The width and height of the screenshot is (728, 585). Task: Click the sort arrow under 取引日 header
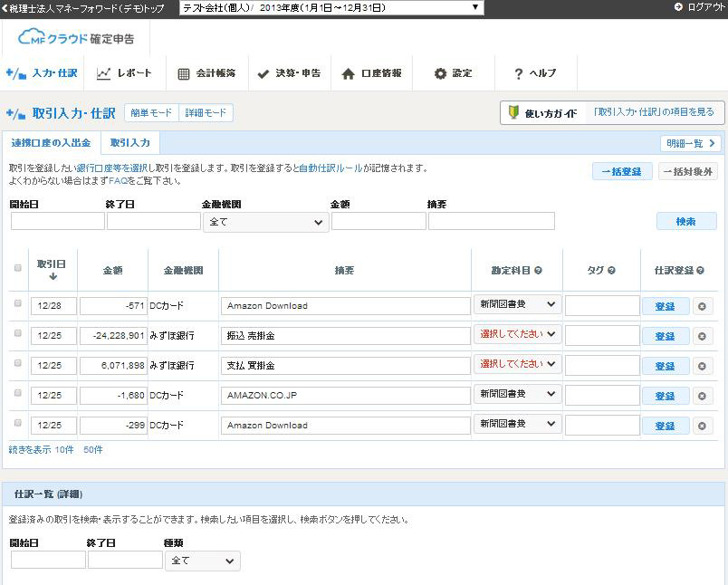[x=53, y=276]
